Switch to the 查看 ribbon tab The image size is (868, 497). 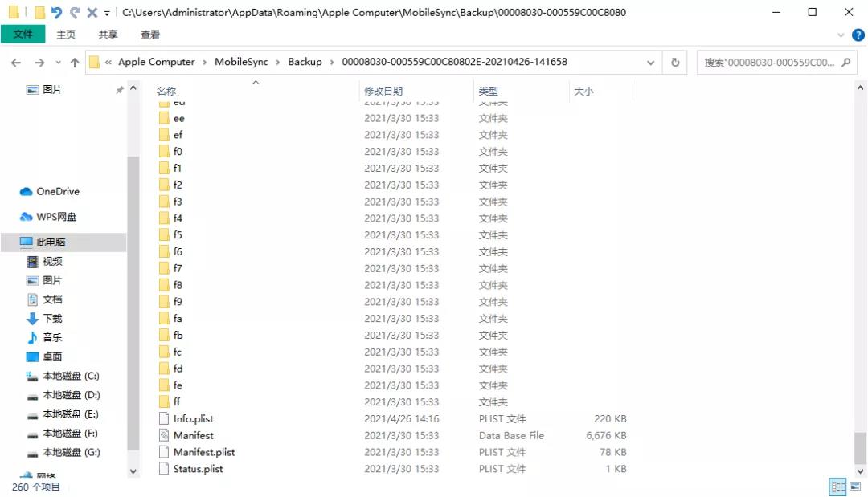tap(149, 34)
